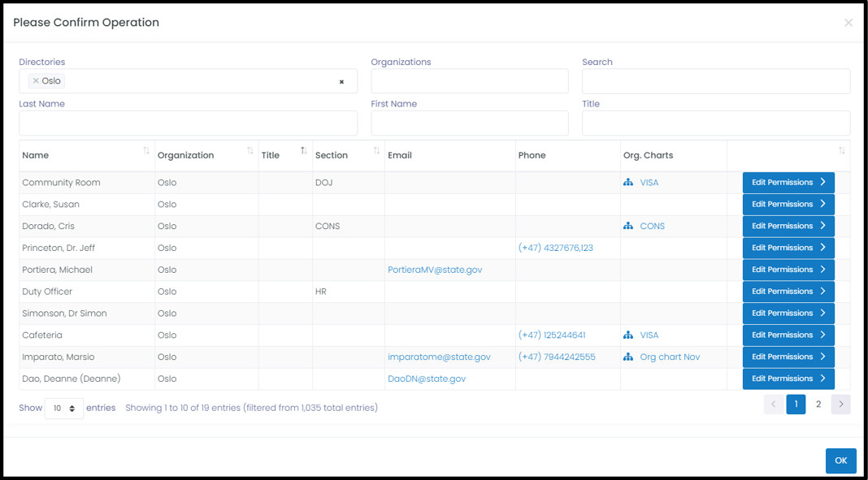Image resolution: width=868 pixels, height=480 pixels.
Task: Open CONS org chart link
Action: (x=653, y=226)
